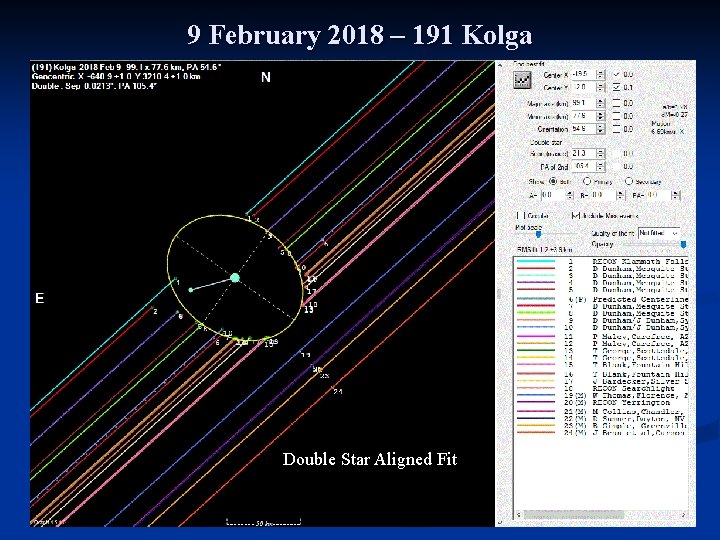The width and height of the screenshot is (720, 540).
Task: Select chord 10 D Dunham/J Dunham row
Action: [x=601, y=328]
